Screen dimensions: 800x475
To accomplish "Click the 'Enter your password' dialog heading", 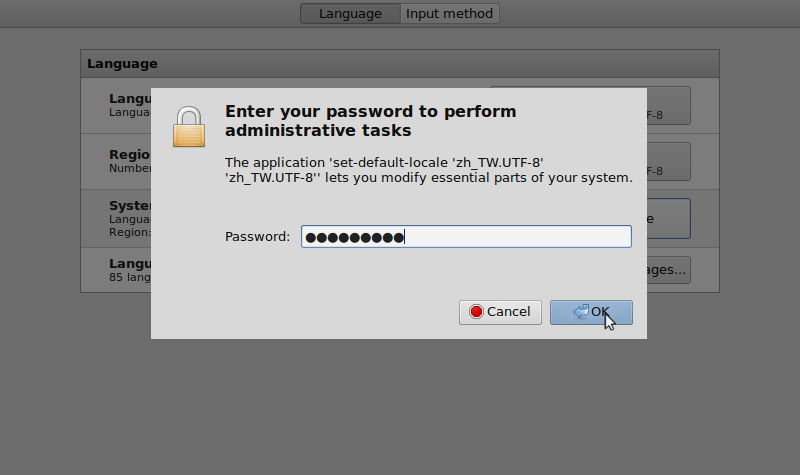I will tap(370, 121).
